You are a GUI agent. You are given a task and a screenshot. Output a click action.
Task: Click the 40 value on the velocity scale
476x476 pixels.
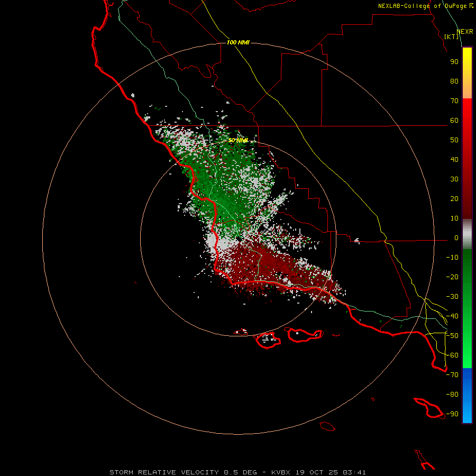[454, 160]
